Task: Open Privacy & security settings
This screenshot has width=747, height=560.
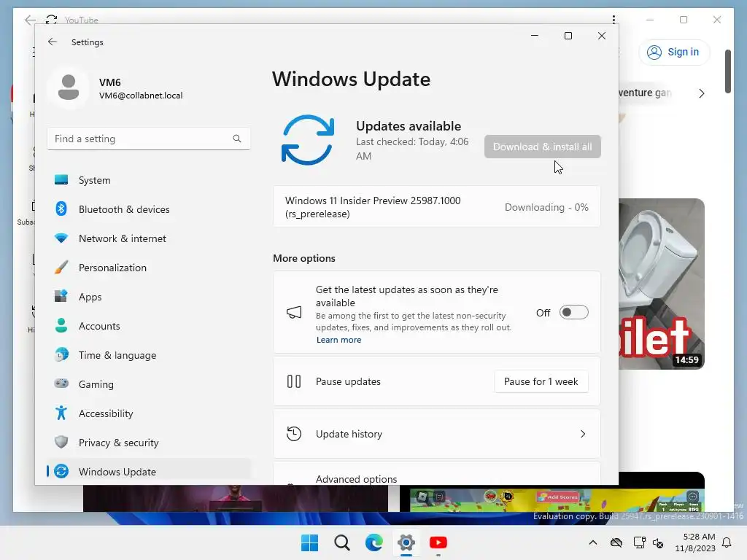Action: (149, 443)
